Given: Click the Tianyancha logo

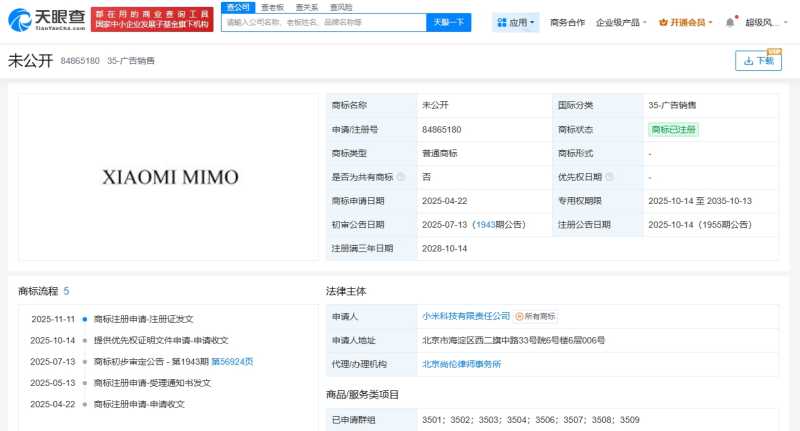Looking at the screenshot, I should coord(44,18).
